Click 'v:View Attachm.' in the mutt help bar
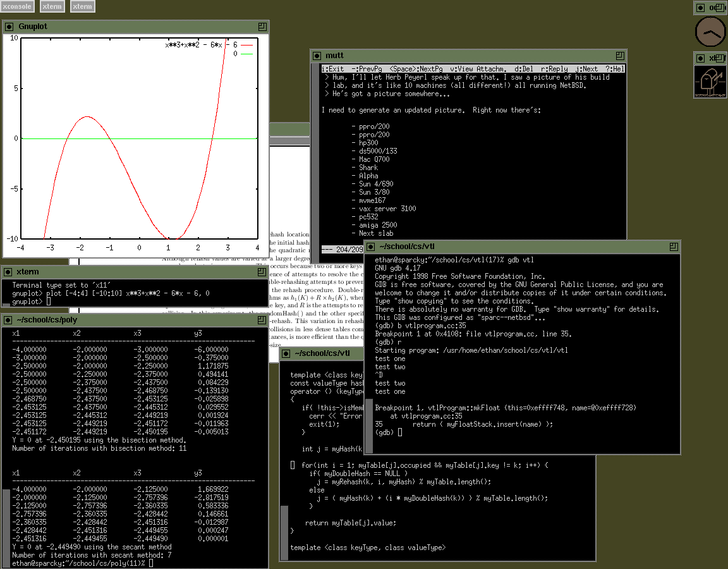Viewport: 728px width, 569px height. [478, 69]
